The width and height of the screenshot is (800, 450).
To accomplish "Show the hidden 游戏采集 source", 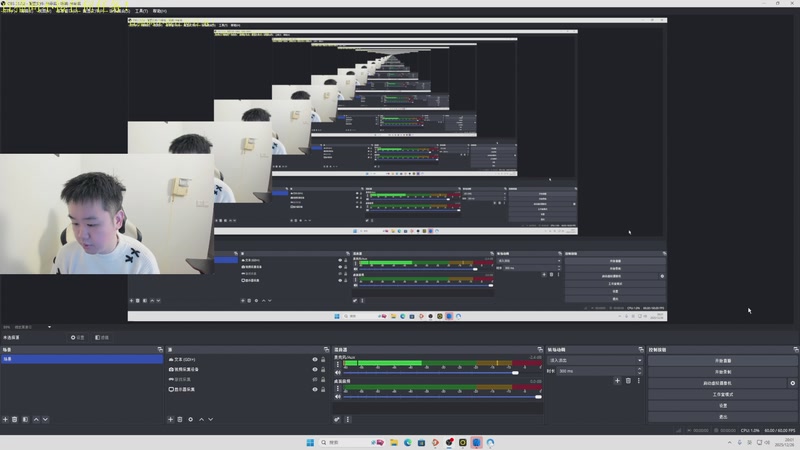I will pyautogui.click(x=315, y=380).
